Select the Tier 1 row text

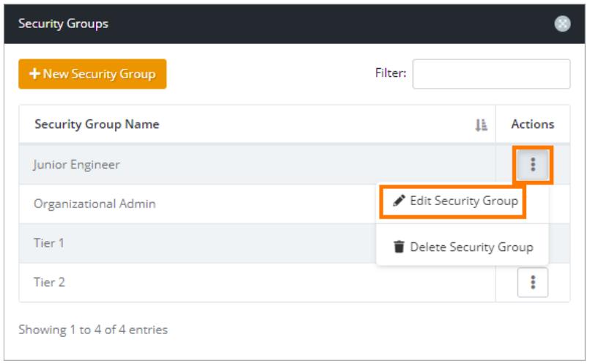pos(49,243)
